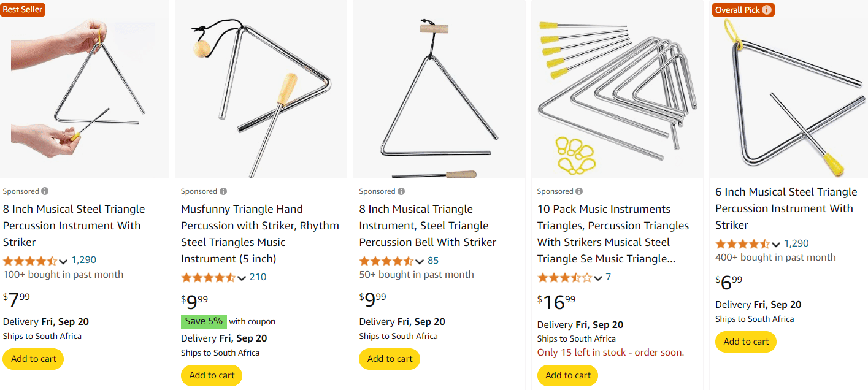
Task: Expand the star rating dropdown on the Best Seller item
Action: [x=64, y=261]
